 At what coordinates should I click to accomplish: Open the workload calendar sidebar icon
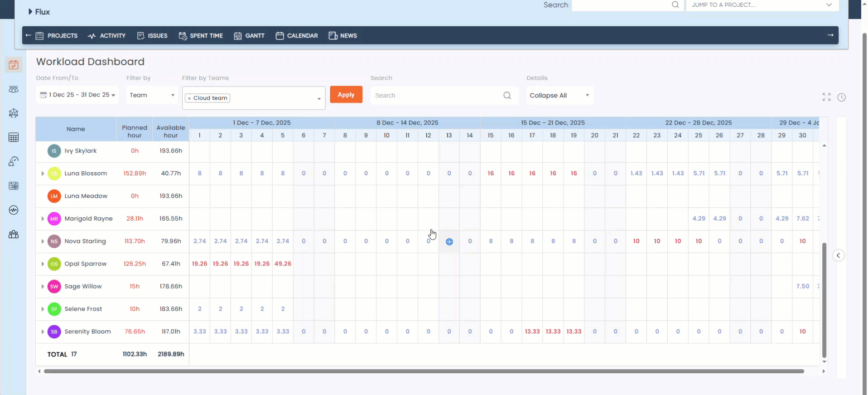coord(14,65)
